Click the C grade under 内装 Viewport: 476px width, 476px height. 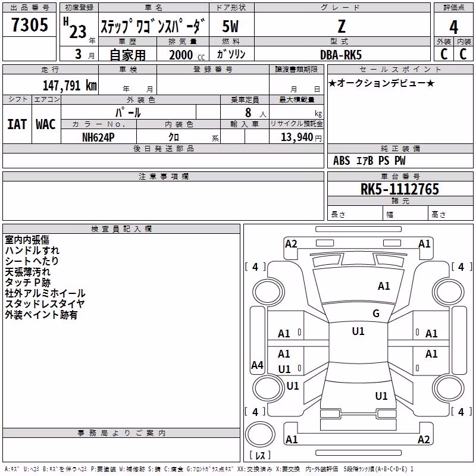463,54
